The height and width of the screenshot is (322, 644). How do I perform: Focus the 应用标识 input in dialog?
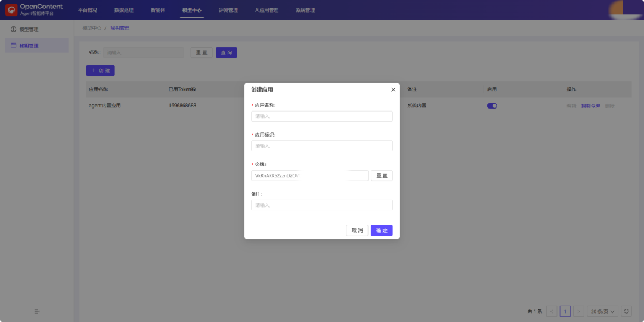coord(322,146)
